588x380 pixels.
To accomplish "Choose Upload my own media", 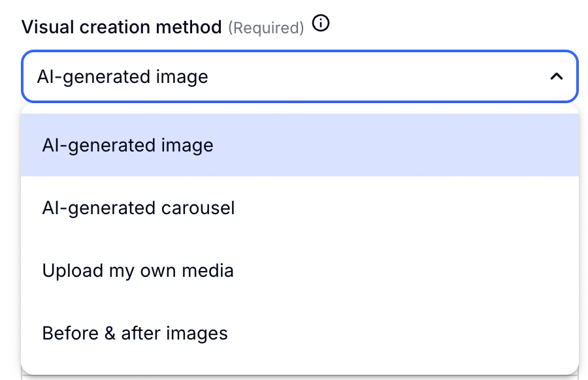I will pos(138,270).
